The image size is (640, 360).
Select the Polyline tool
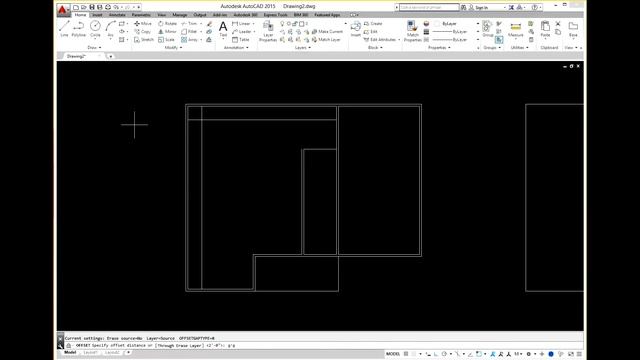point(78,29)
